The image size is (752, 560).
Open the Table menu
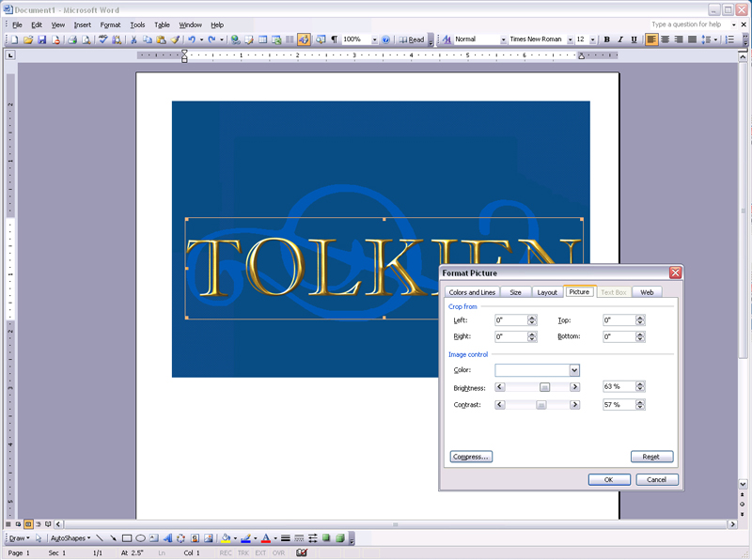[162, 25]
